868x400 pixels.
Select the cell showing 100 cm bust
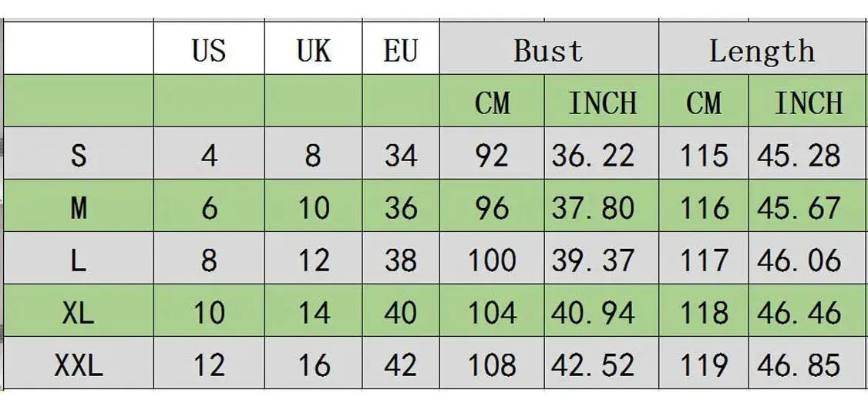point(492,258)
